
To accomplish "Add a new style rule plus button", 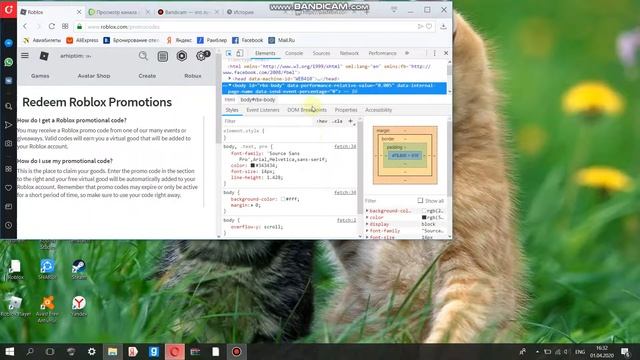I will pos(350,121).
